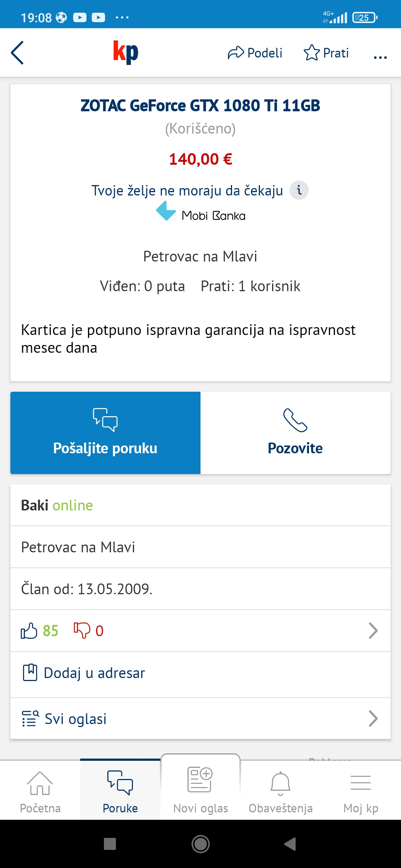Viewport: 401px width, 868px height.
Task: Open the three-dot overflow menu
Action: click(380, 57)
